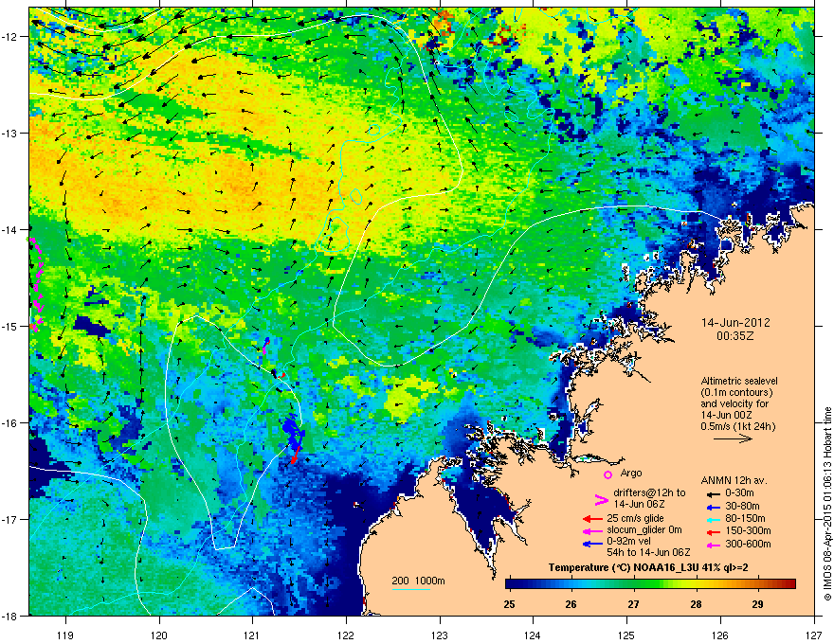Image resolution: width=834 pixels, height=644 pixels.
Task: Click the 'drifters@12h to' legend label
Action: tap(649, 492)
